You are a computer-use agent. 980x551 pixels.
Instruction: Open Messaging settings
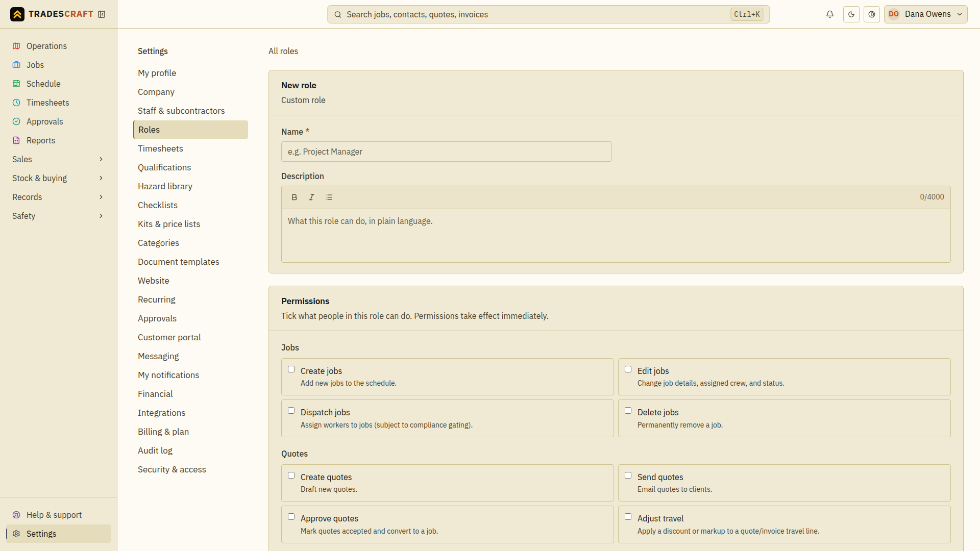190,356
